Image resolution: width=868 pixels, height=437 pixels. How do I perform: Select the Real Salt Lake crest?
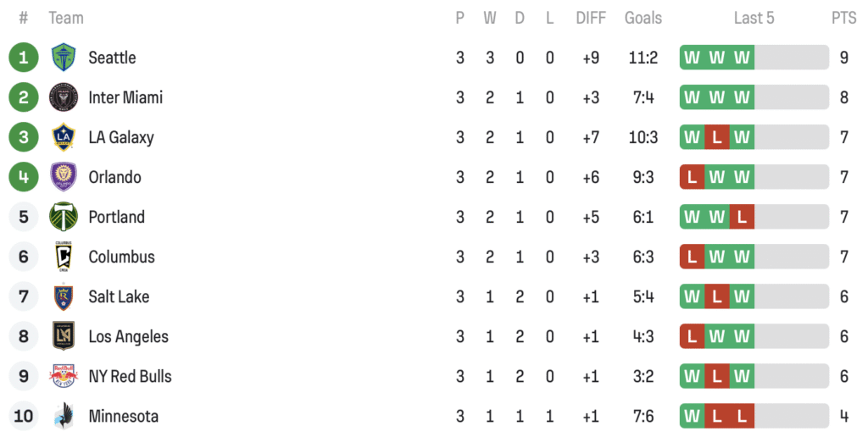coord(64,296)
